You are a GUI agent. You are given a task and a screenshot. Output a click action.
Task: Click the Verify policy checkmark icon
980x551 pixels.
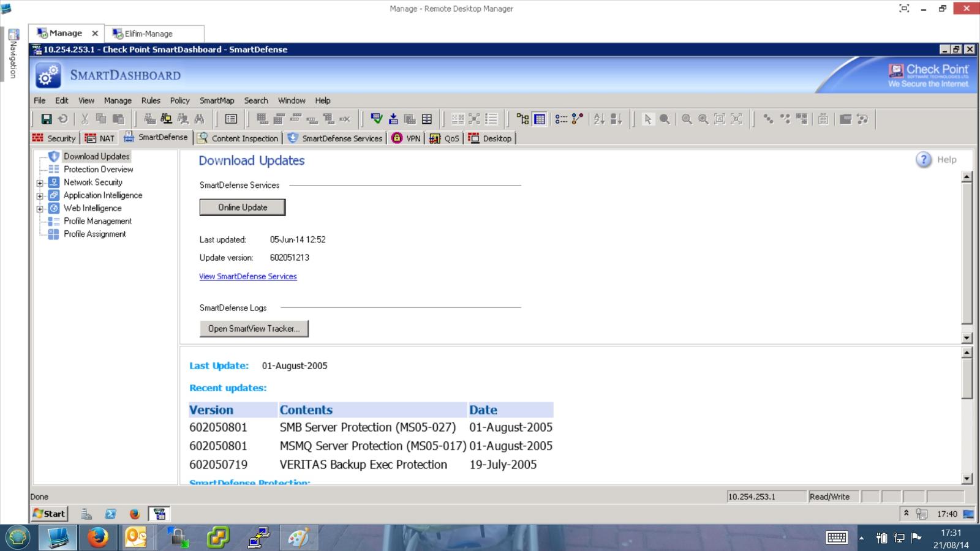(377, 119)
